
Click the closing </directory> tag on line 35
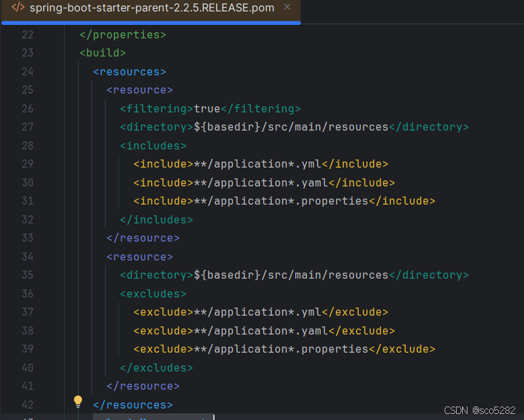(428, 275)
